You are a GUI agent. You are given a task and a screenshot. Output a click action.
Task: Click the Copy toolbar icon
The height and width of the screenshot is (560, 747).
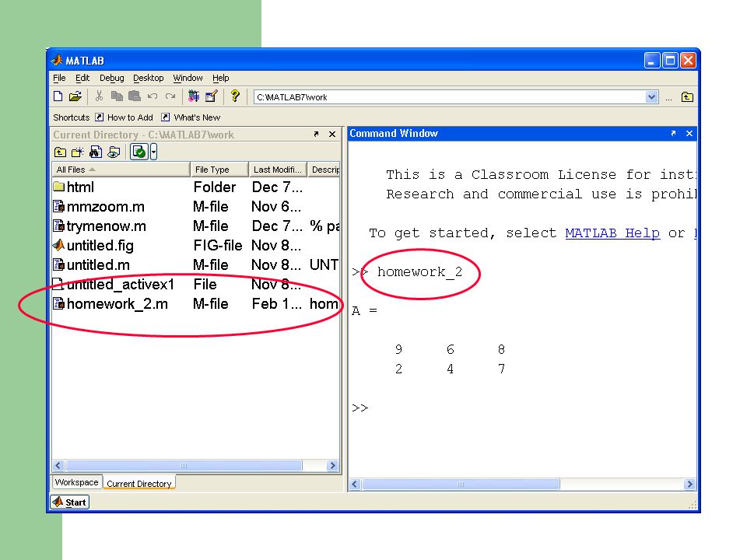point(117,96)
